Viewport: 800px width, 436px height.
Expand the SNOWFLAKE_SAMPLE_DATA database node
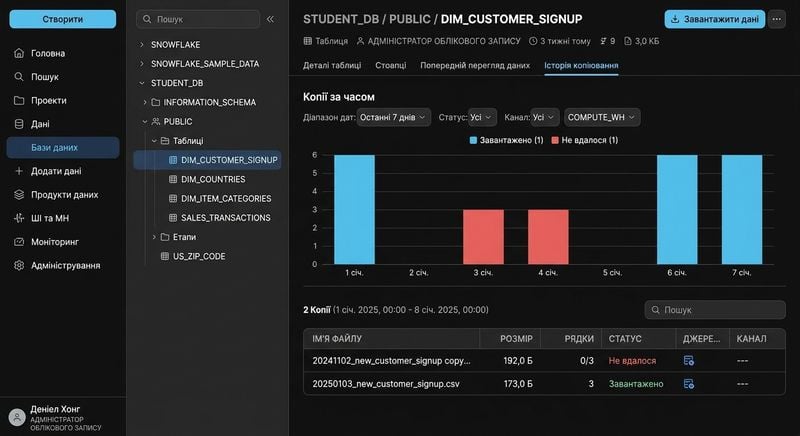coord(142,64)
